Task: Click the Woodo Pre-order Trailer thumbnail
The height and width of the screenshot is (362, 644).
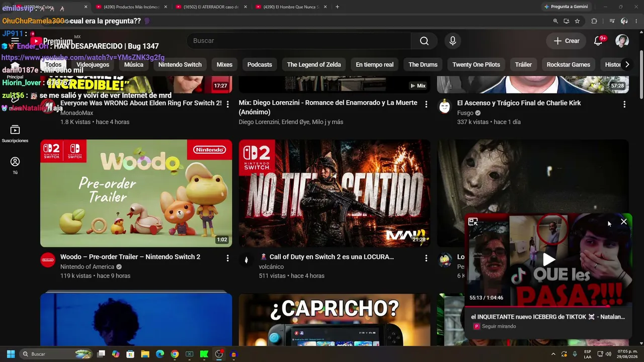Action: click(136, 193)
